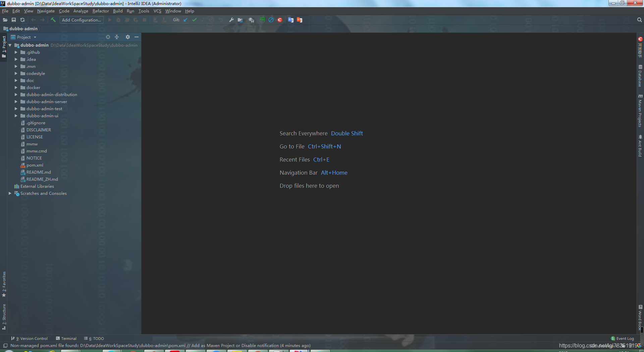This screenshot has width=644, height=352.
Task: Select the mvnw.cmd file
Action: pyautogui.click(x=37, y=151)
